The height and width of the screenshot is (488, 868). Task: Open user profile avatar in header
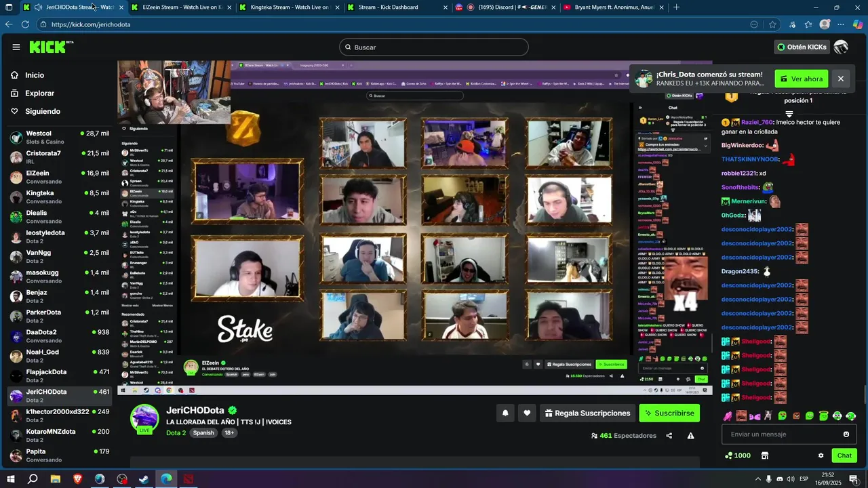pos(841,47)
